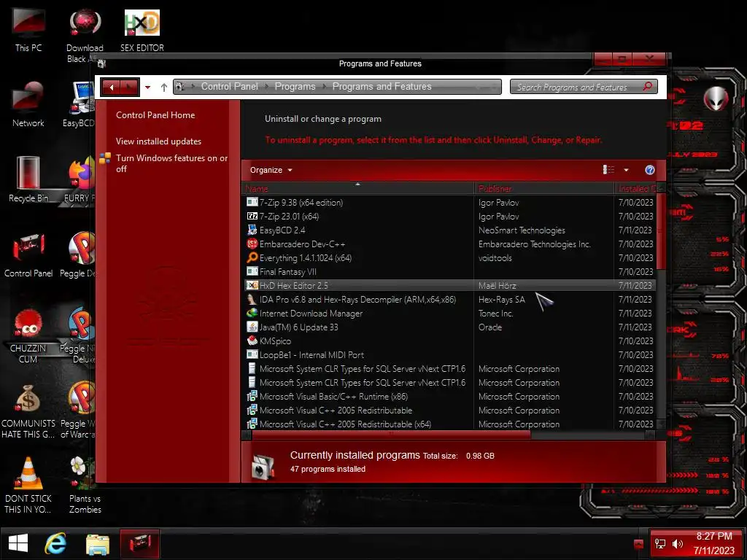747x560 pixels.
Task: Open the Download Black desktop shortcut
Action: coord(85,35)
